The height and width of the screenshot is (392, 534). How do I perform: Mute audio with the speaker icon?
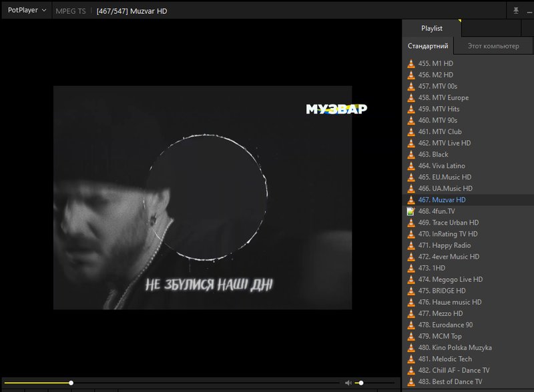pyautogui.click(x=348, y=383)
